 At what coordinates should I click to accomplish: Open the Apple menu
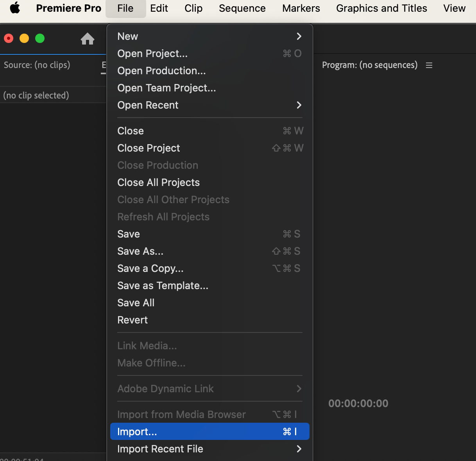tap(15, 8)
